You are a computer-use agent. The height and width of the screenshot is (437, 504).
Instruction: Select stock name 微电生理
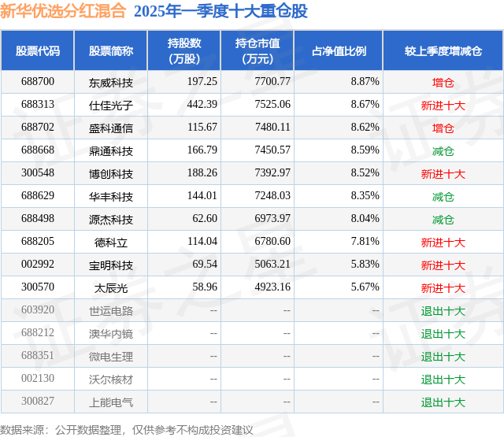tap(111, 357)
